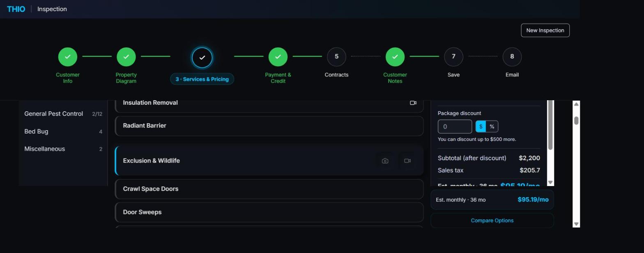644x253 pixels.
Task: Click the THIO logo
Action: click(16, 9)
